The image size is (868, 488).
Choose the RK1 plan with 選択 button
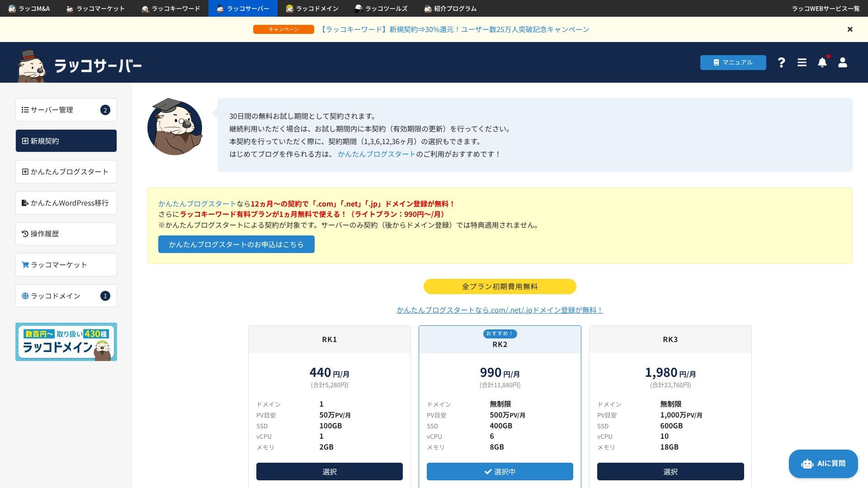pyautogui.click(x=329, y=471)
